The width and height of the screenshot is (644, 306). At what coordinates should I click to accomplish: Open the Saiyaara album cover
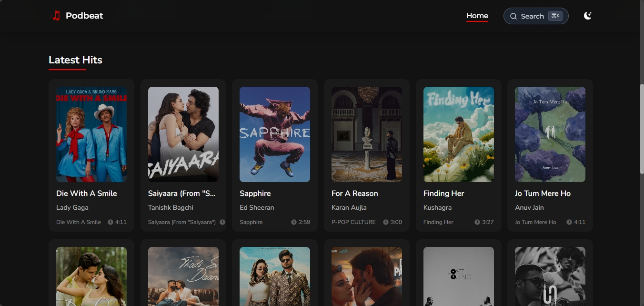pos(183,134)
